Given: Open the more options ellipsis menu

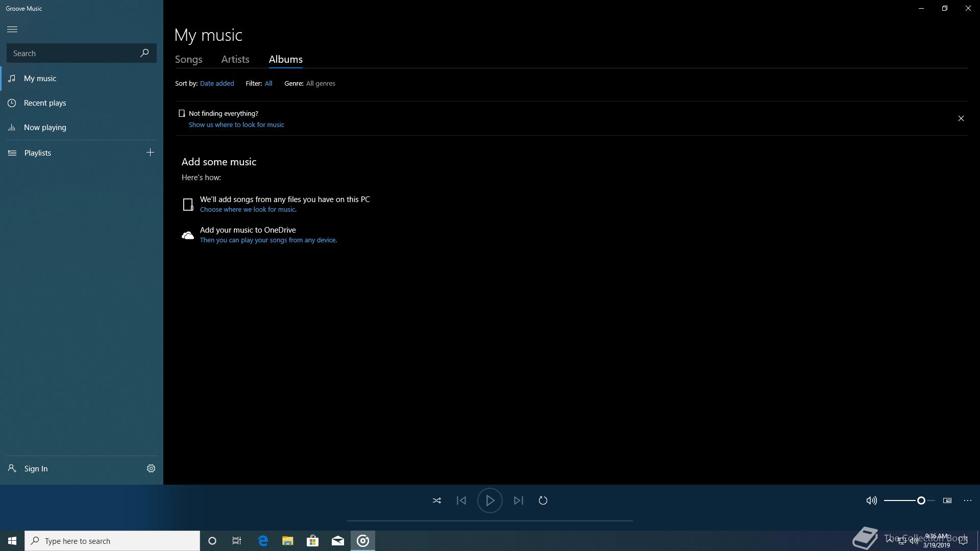Looking at the screenshot, I should 968,500.
